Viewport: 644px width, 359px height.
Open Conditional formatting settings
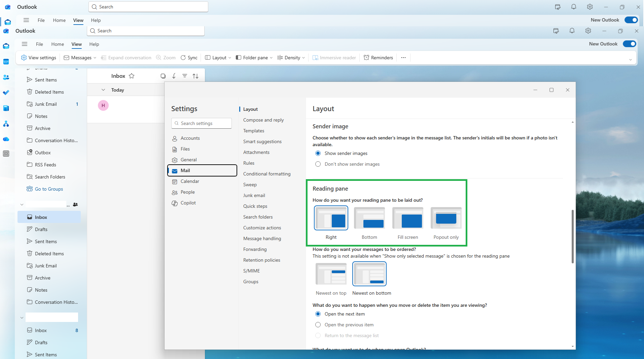tap(267, 174)
